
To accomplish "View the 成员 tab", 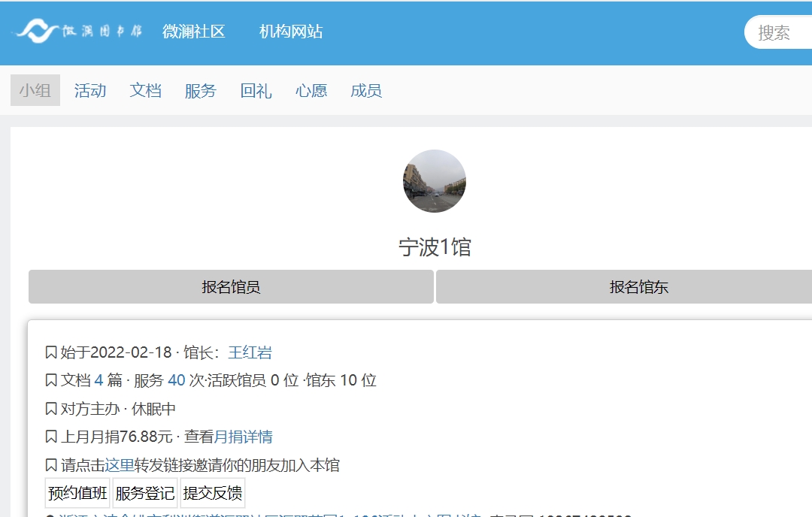I will [x=366, y=91].
